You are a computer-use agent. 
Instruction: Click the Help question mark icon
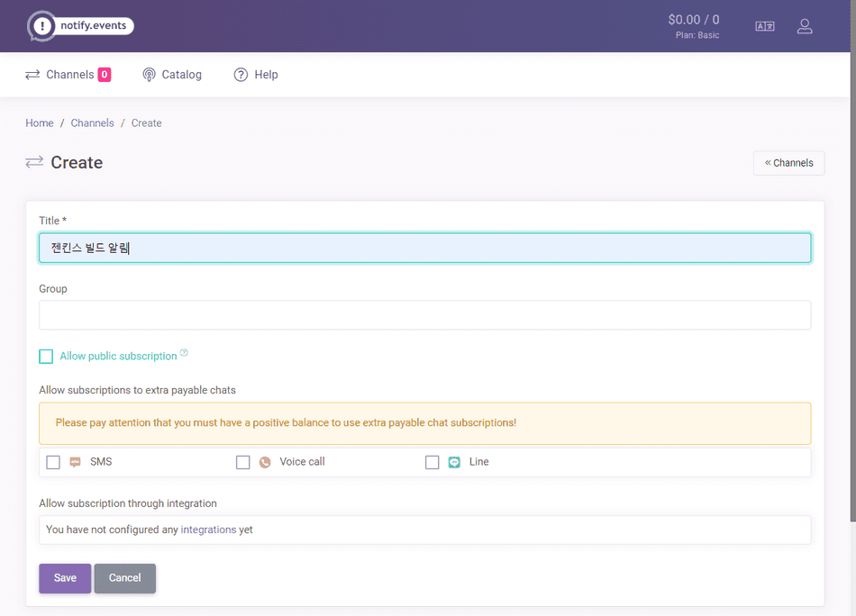click(241, 75)
